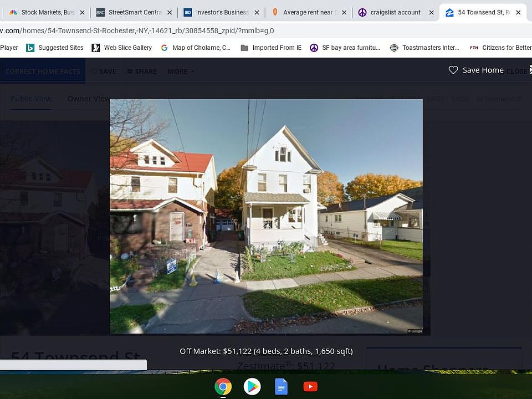
Task: Close the StreetSmart Central tab
Action: [x=170, y=13]
